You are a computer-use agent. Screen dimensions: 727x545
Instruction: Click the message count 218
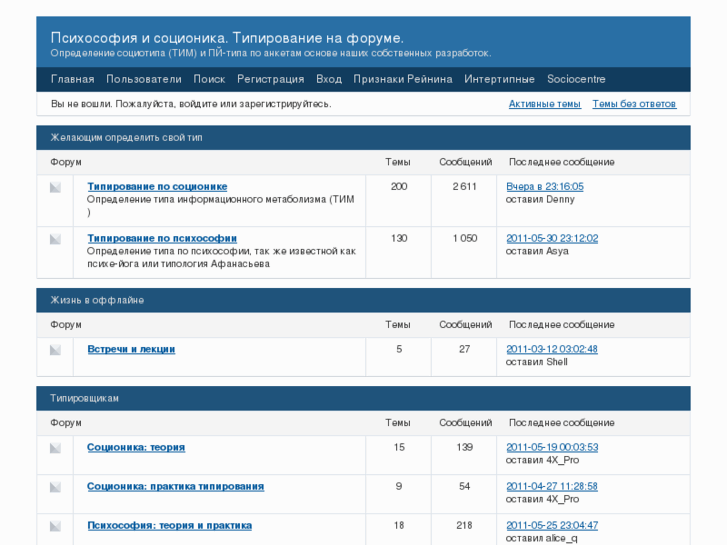[464, 526]
